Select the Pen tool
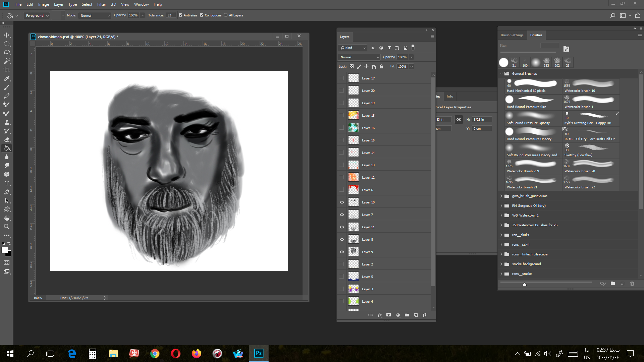Screen dimensions: 644x362 pyautogui.click(x=7, y=192)
